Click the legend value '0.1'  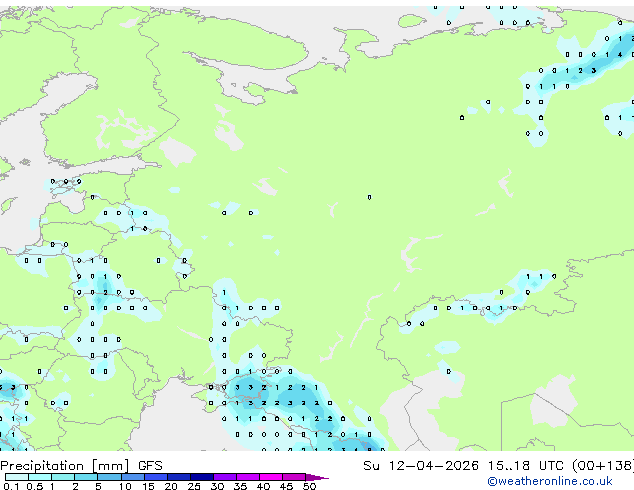[x=11, y=486]
